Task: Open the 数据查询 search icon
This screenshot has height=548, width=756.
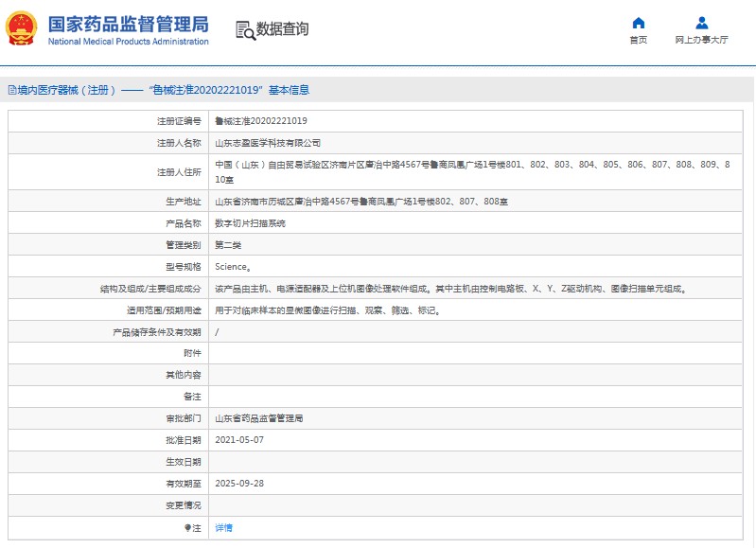Action: click(245, 30)
